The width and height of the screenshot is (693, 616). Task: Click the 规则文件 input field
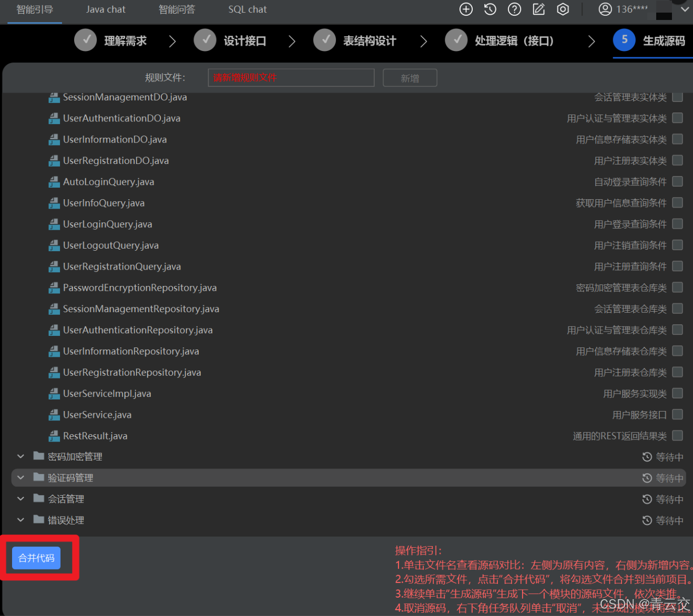[291, 78]
